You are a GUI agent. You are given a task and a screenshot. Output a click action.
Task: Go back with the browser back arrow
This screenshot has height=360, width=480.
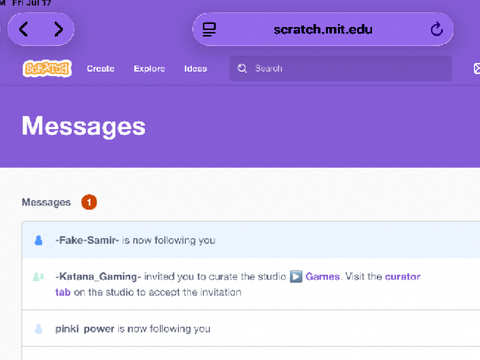[23, 29]
